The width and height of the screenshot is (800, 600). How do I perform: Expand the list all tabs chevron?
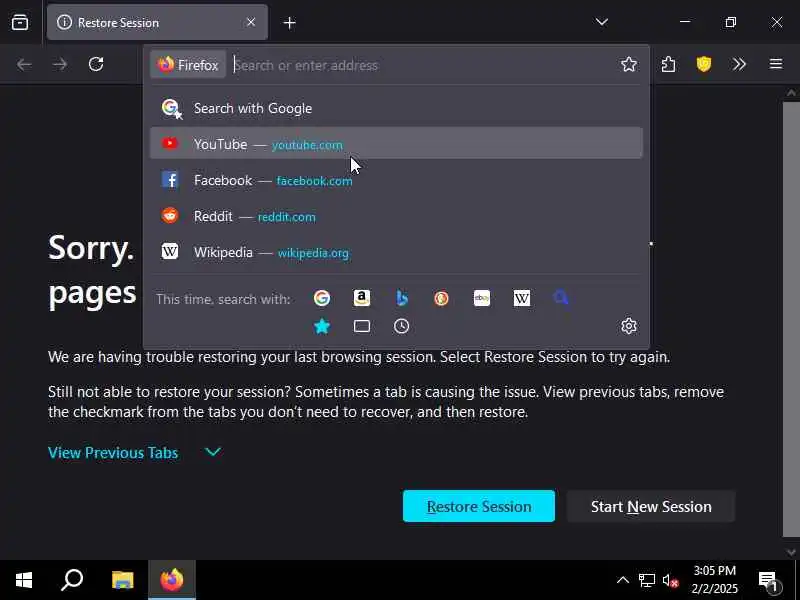pos(602,22)
